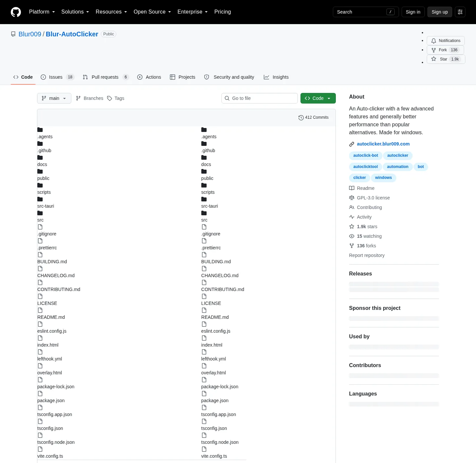
Task: Open the Code tab
Action: click(23, 77)
